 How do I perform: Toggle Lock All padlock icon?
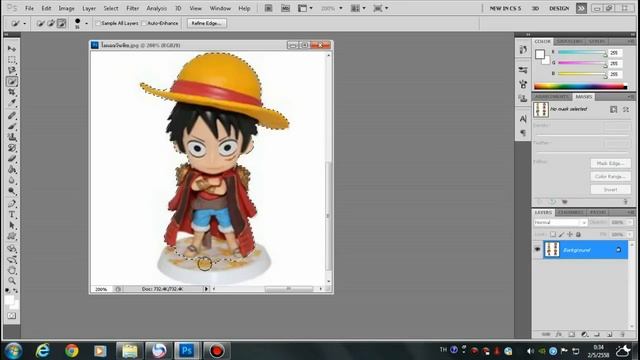pyautogui.click(x=578, y=234)
